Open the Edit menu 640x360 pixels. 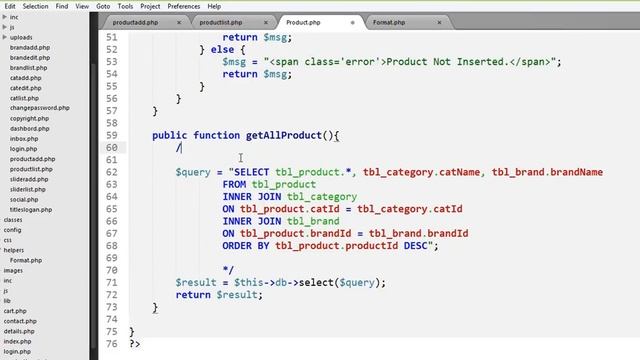pyautogui.click(x=10, y=7)
